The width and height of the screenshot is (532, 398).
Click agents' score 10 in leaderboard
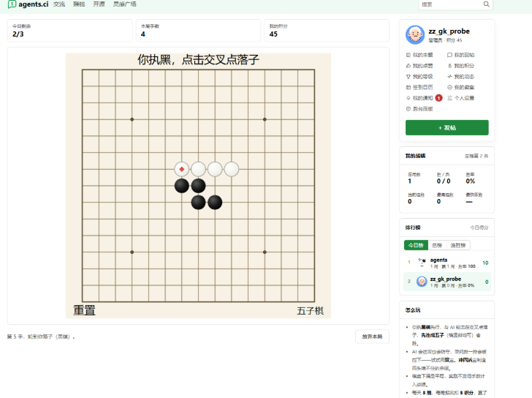[485, 263]
